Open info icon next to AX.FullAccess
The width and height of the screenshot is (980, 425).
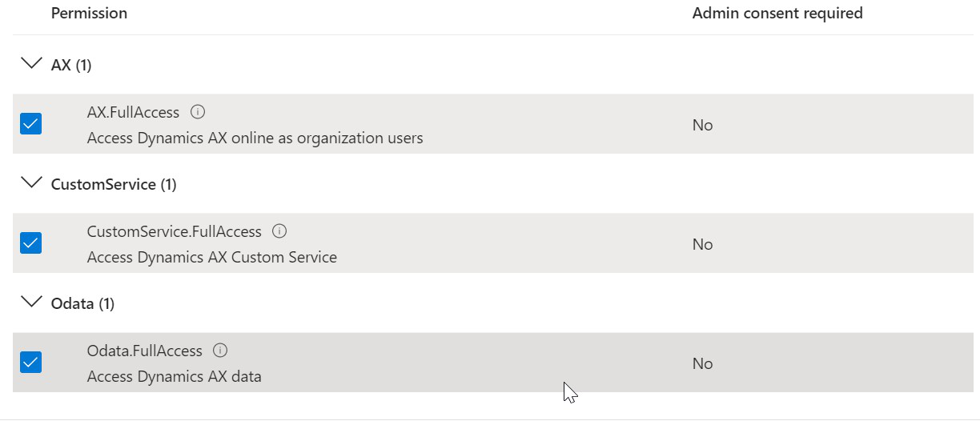coord(198,112)
